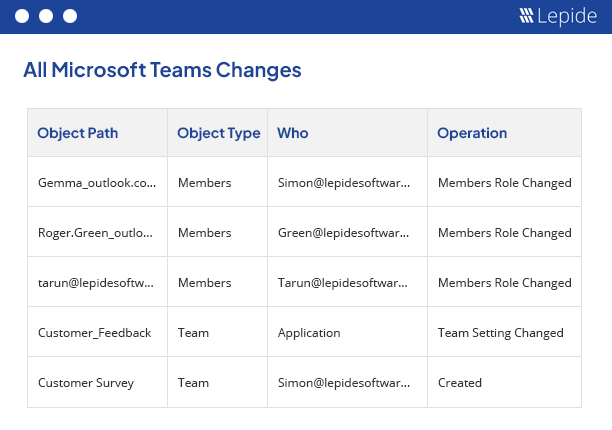Image resolution: width=612 pixels, height=430 pixels.
Task: Click Members type in Gemma row
Action: pyautogui.click(x=205, y=183)
